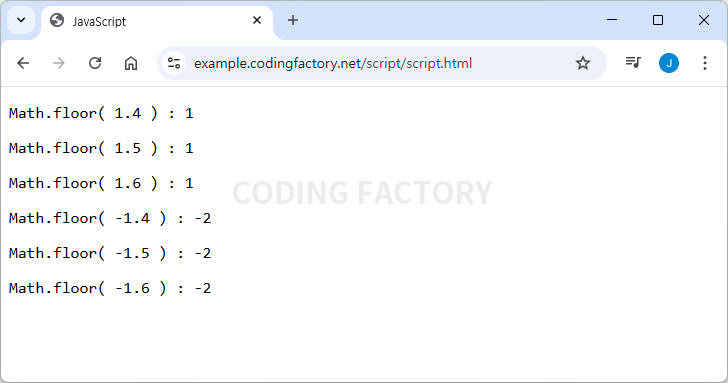Open the media control icon
Image resolution: width=728 pixels, height=383 pixels.
tap(633, 63)
